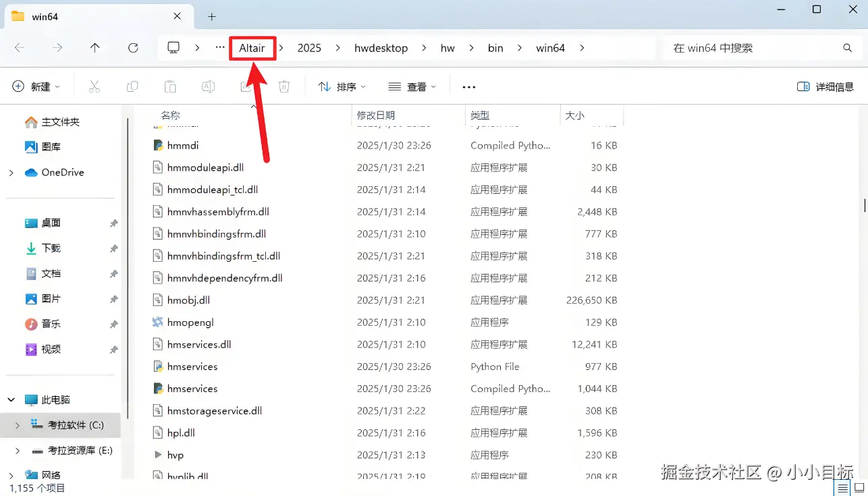
Task: Switch to large thumbnails view icon
Action: pos(860,487)
